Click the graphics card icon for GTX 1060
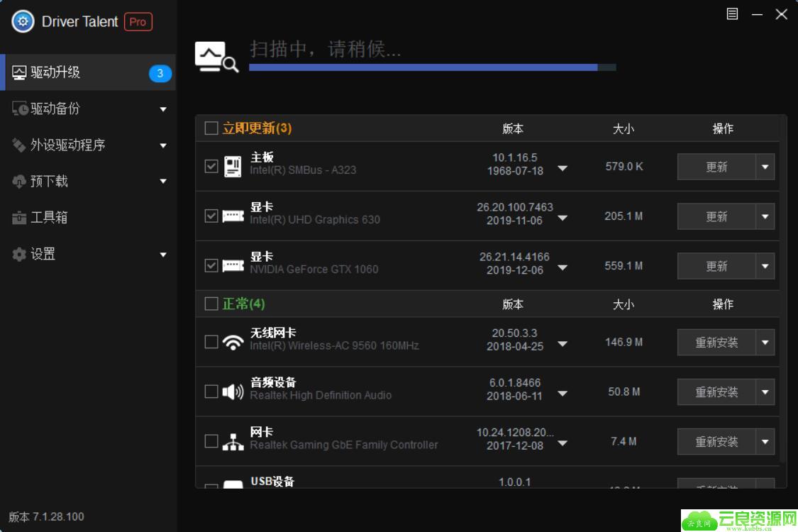Viewport: 798px width, 532px height. (233, 266)
